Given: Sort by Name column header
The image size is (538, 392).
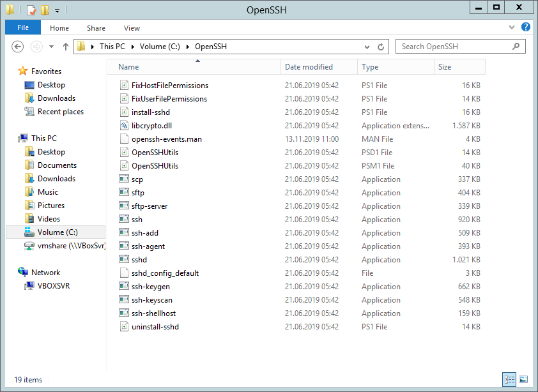Looking at the screenshot, I should pos(194,67).
